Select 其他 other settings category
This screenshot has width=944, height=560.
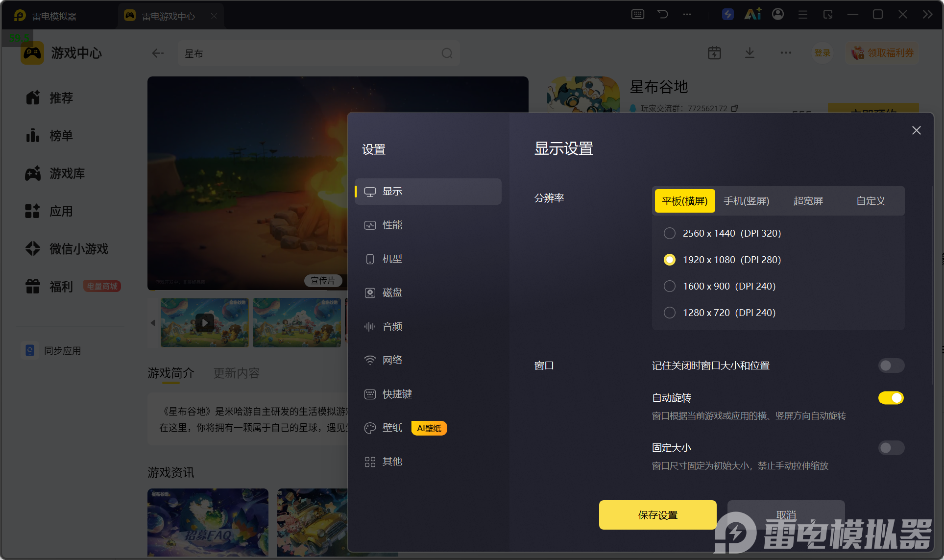428,462
